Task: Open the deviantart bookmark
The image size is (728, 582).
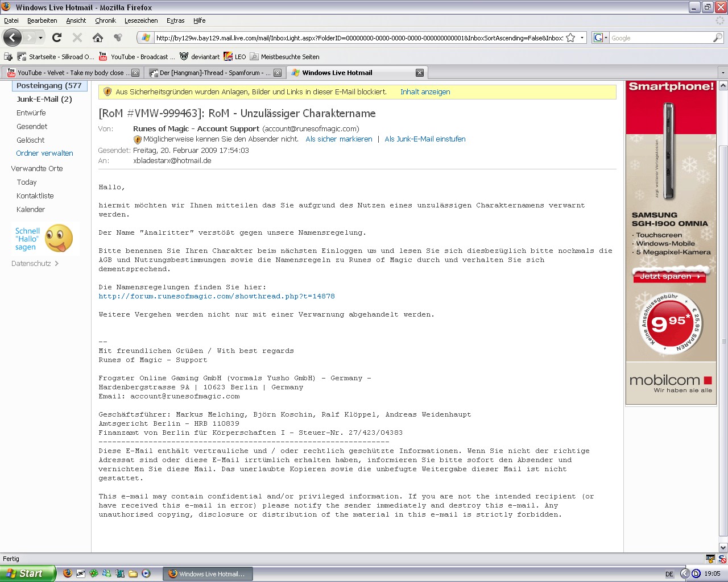Action: [200, 57]
